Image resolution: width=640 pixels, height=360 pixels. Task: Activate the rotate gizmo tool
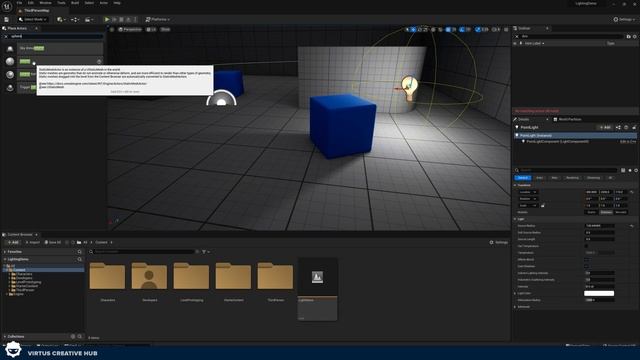pyautogui.click(x=420, y=29)
